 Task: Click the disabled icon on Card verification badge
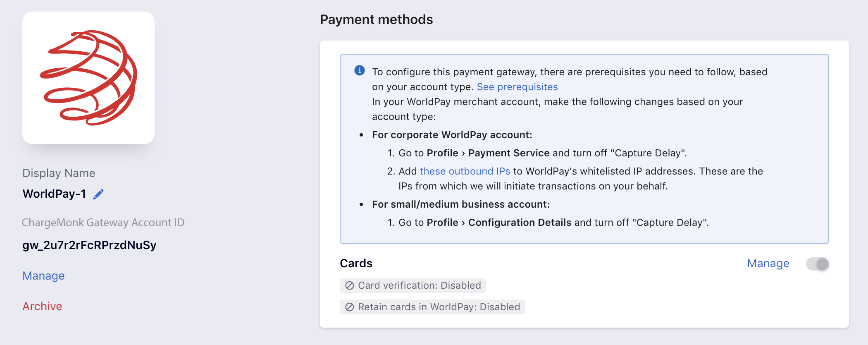(x=350, y=285)
